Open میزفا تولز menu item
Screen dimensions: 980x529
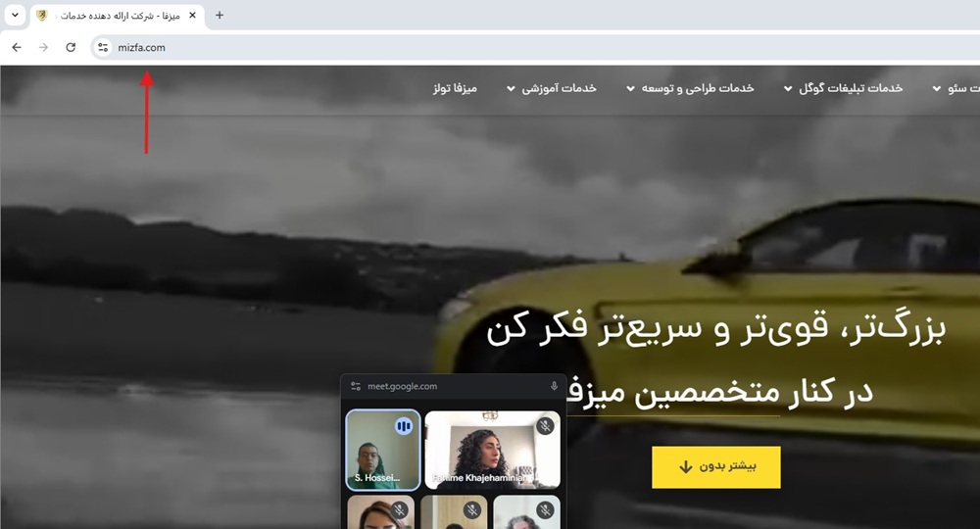tap(455, 88)
